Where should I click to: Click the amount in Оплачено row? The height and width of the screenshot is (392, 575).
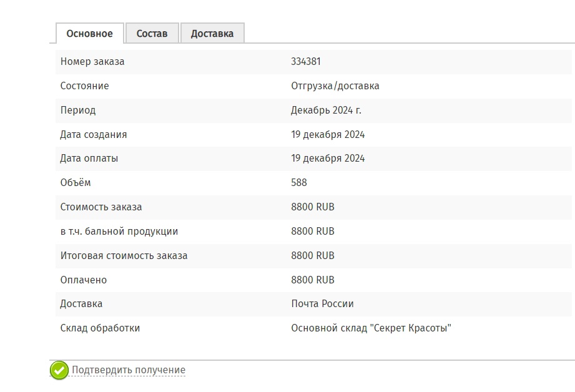click(313, 280)
